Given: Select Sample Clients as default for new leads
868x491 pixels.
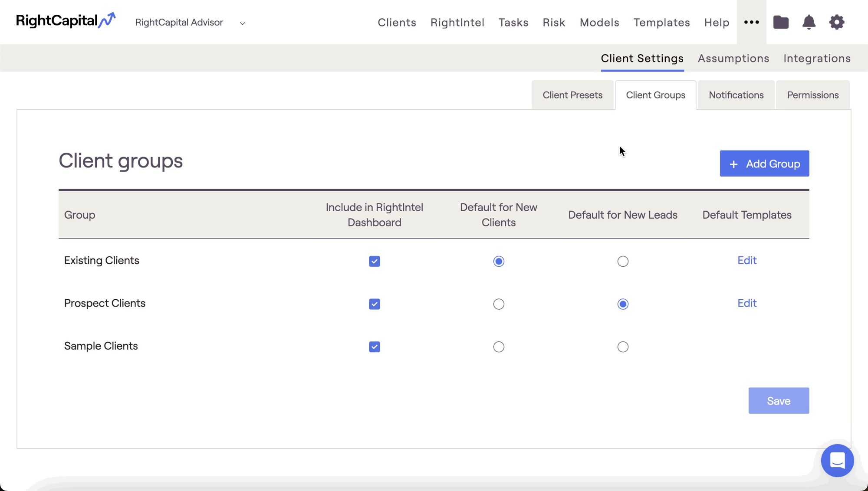Looking at the screenshot, I should tap(623, 347).
